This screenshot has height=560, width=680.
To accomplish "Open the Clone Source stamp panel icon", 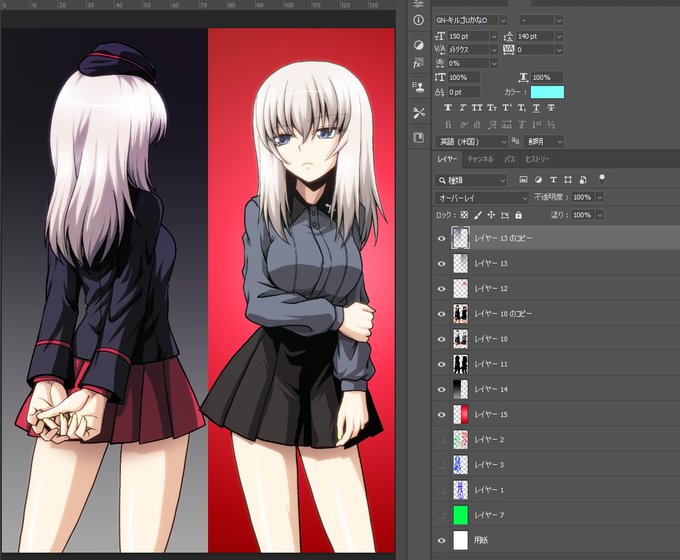I will (x=418, y=87).
